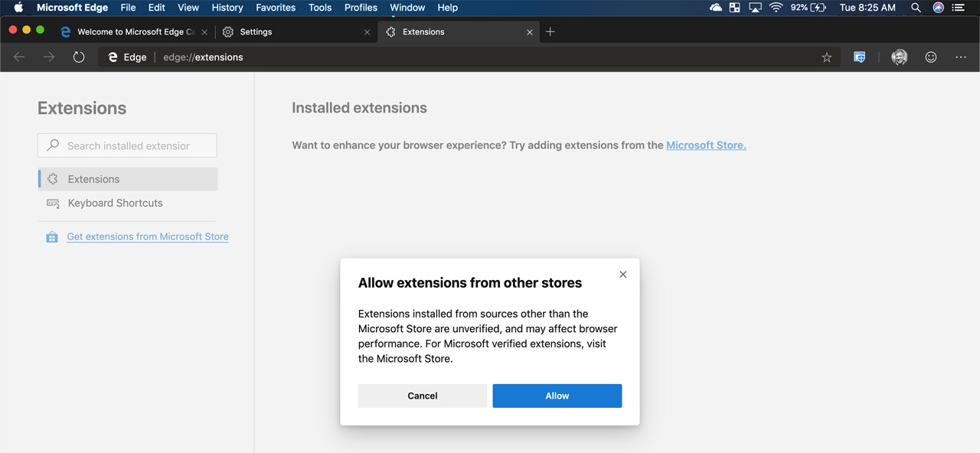This screenshot has height=453, width=980.
Task: Click the Allow button in dialog
Action: coord(557,396)
